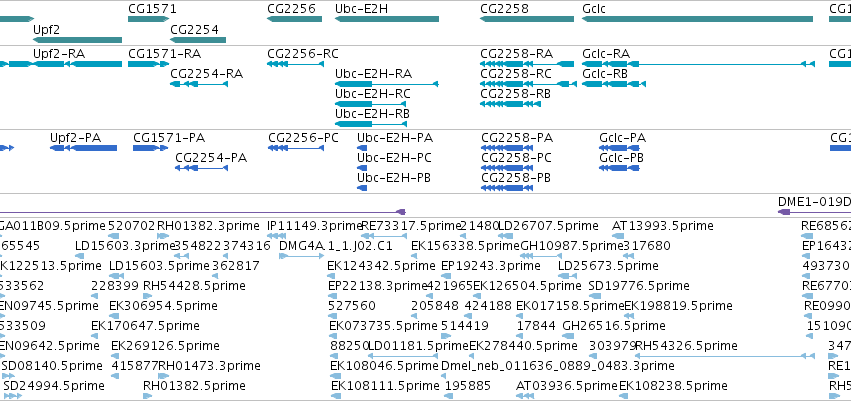This screenshot has height=401, width=851.
Task: Click protein Gclc-PB
Action: [621, 158]
